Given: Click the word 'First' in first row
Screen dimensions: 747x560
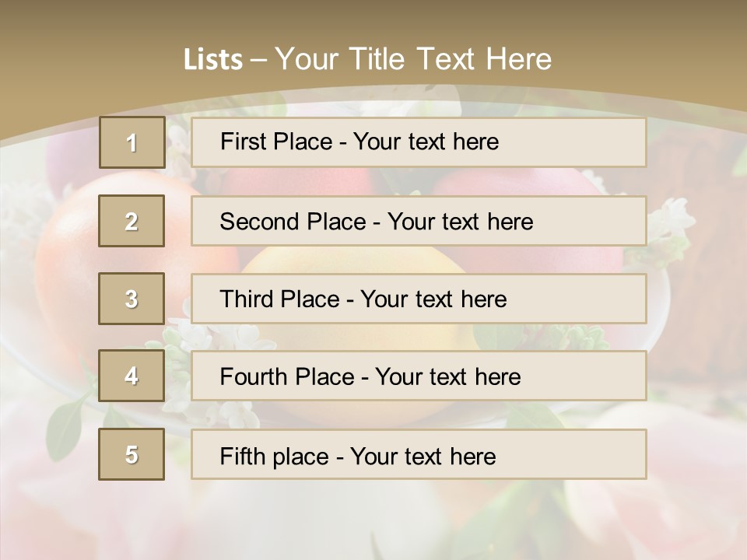Looking at the screenshot, I should coord(239,142).
